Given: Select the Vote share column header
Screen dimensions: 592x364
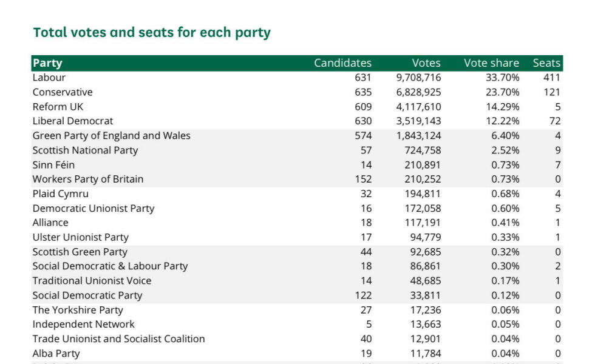Looking at the screenshot, I should 491,63.
